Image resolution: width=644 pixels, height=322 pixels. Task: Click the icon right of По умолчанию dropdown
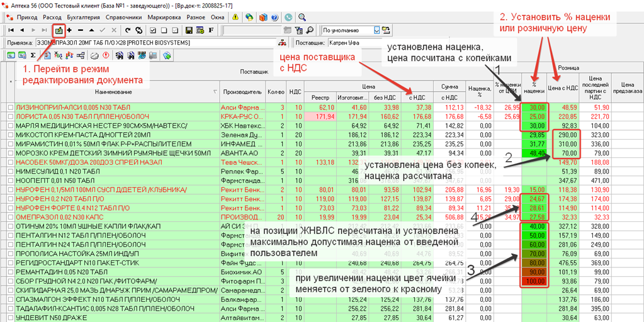(x=386, y=30)
